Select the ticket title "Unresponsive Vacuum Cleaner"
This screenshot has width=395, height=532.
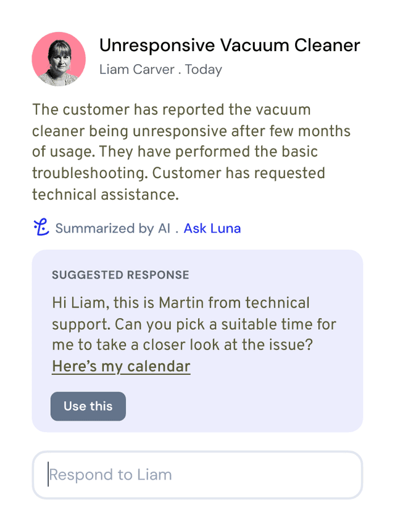pyautogui.click(x=230, y=45)
